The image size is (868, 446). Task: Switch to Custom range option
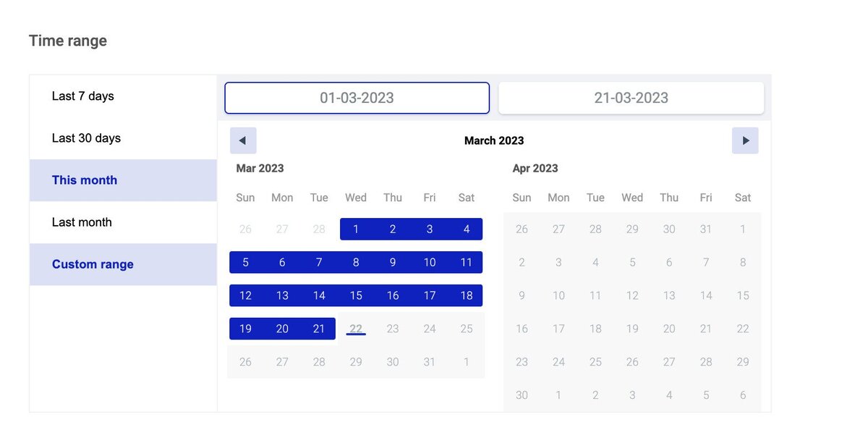(93, 264)
